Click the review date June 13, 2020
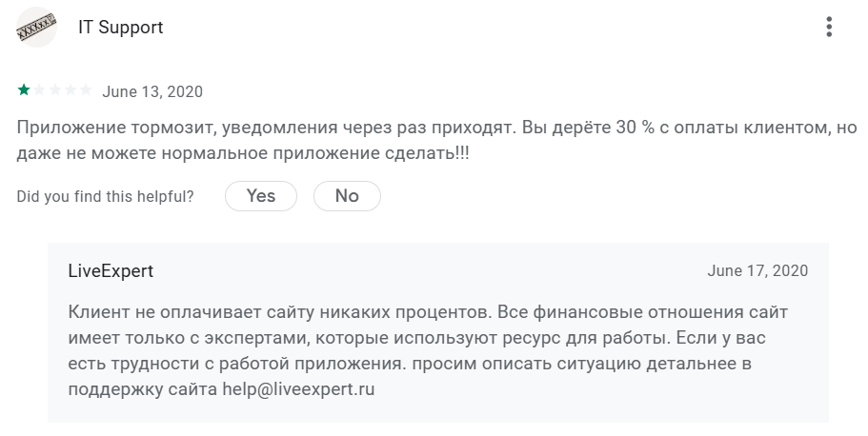This screenshot has width=868, height=436. click(152, 92)
